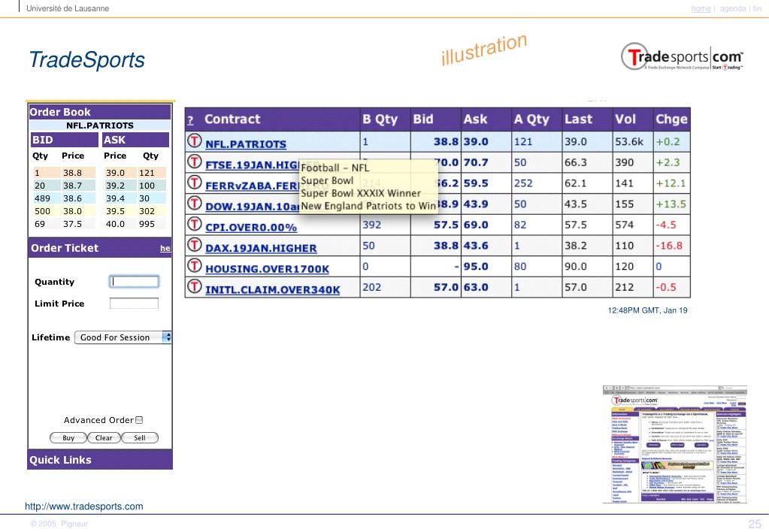Click the A Qty column header

[531, 119]
